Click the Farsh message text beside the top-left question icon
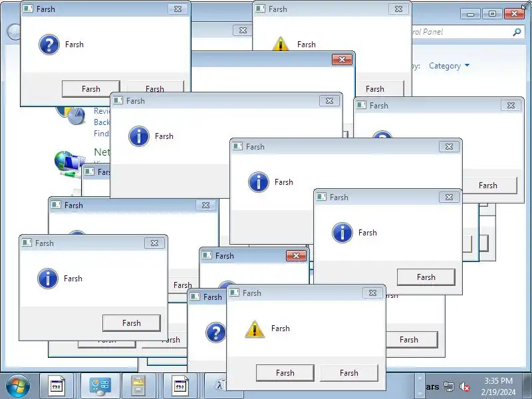 pyautogui.click(x=74, y=45)
